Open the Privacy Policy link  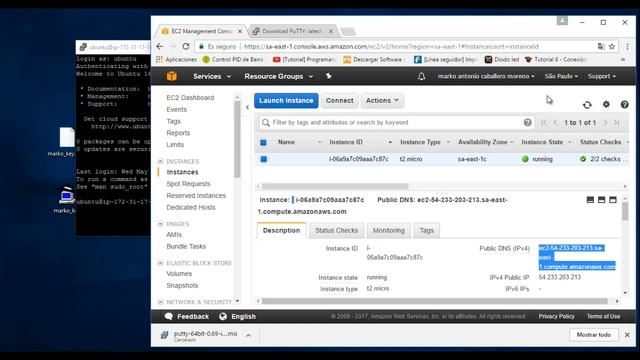556,316
